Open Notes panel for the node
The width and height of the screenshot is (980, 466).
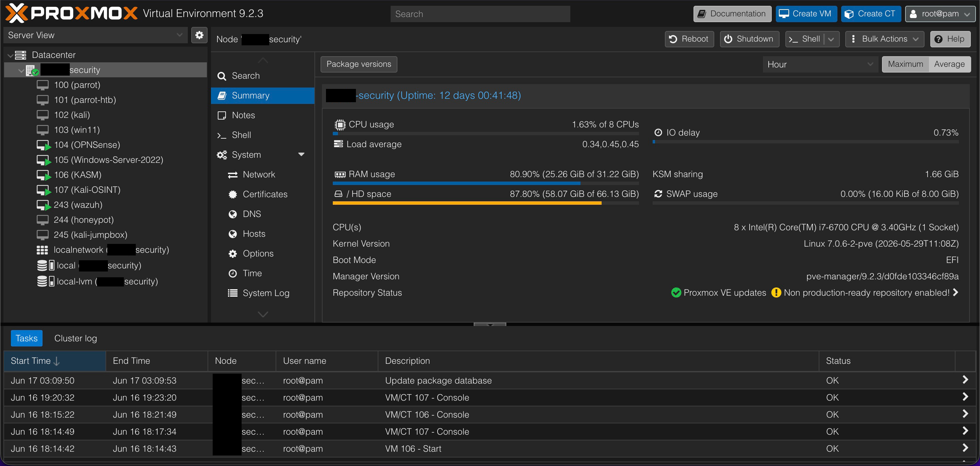263,115
